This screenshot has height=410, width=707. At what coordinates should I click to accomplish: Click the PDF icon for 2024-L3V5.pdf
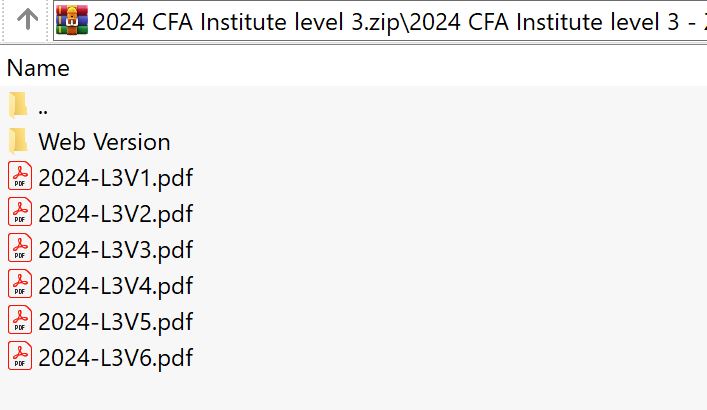(19, 321)
